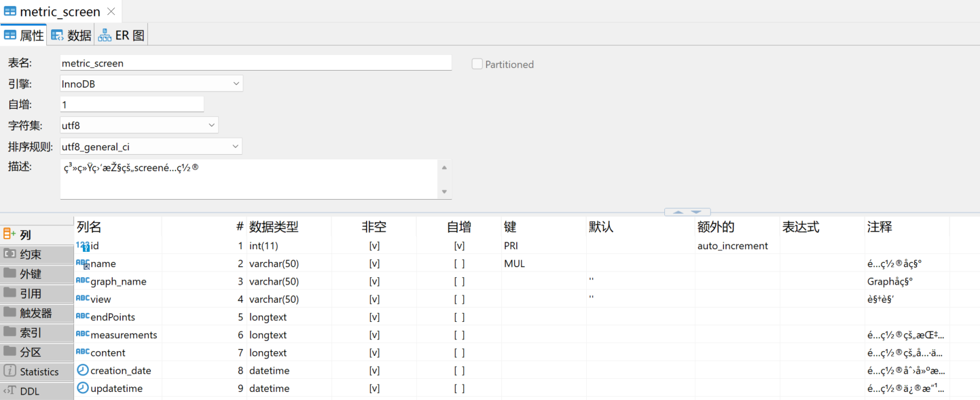Click the 自增 value field
980x400 pixels.
point(132,105)
